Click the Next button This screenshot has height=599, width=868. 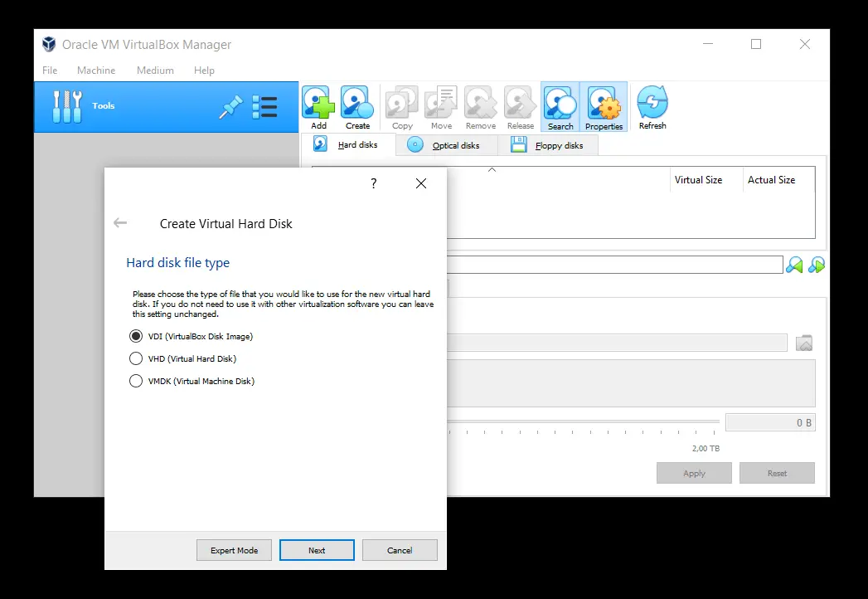click(317, 550)
